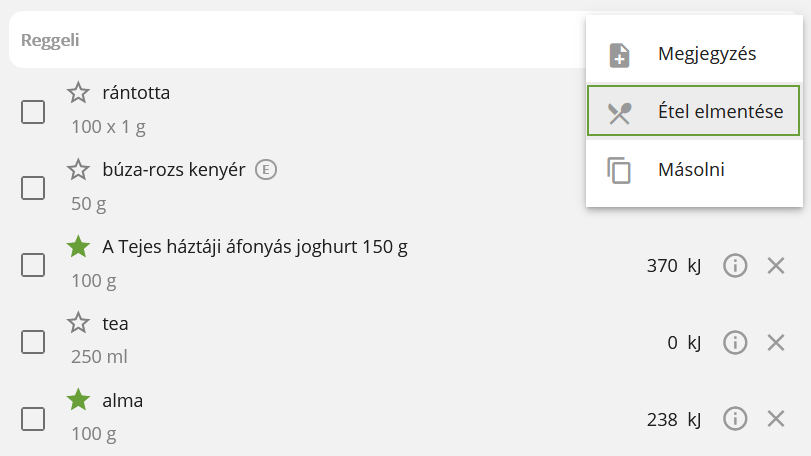Unfavorite the alma green star
811x456 pixels.
coord(78,400)
